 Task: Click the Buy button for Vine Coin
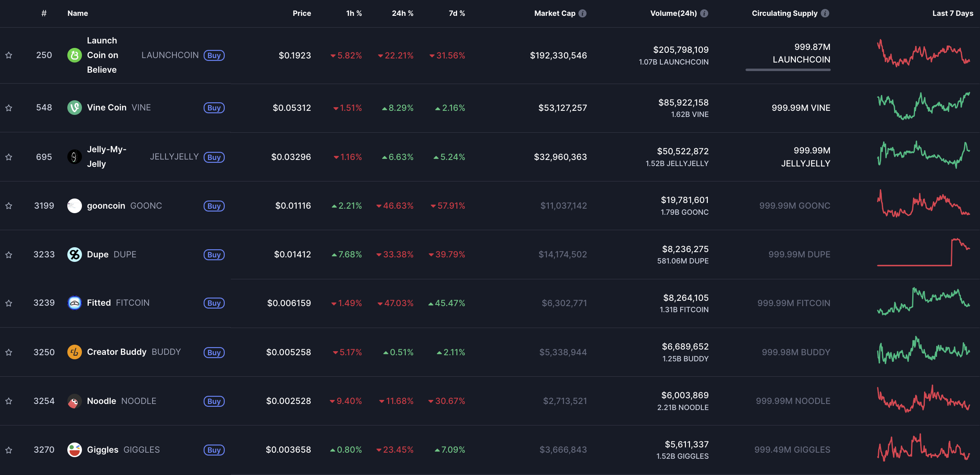click(x=214, y=108)
